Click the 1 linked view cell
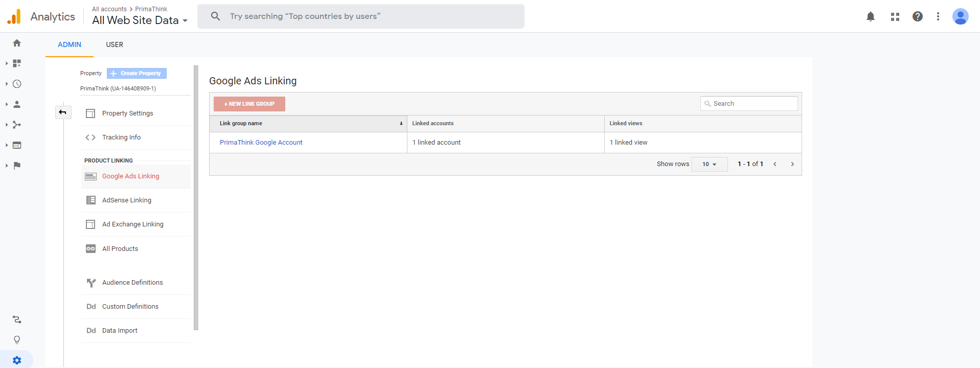The image size is (980, 368). pyautogui.click(x=703, y=143)
